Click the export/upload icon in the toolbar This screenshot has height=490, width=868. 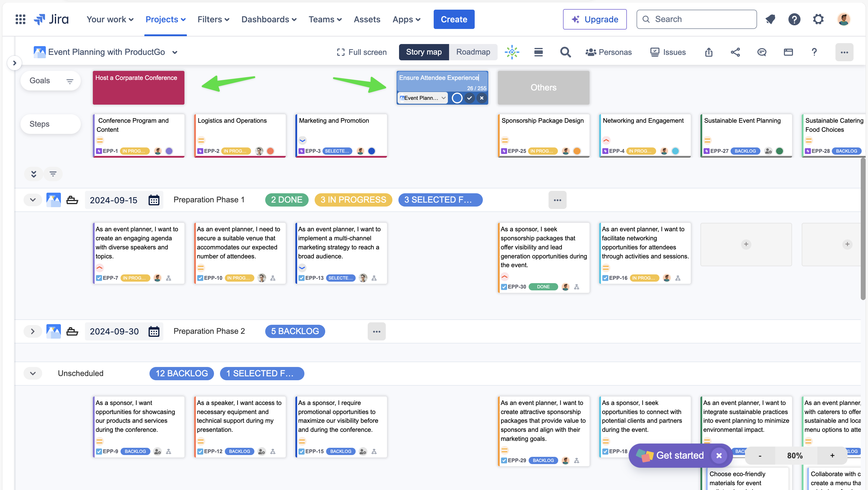coord(709,52)
